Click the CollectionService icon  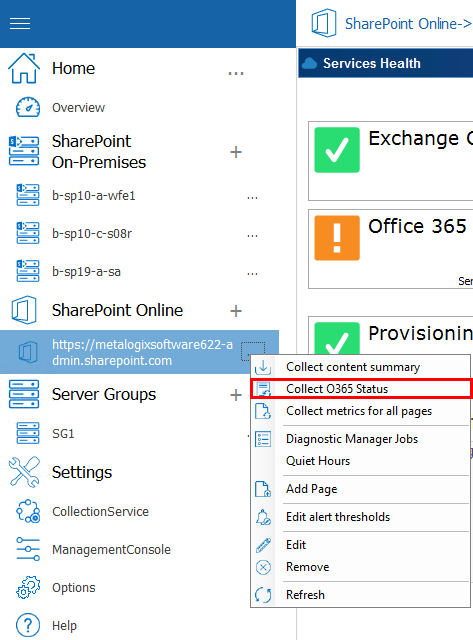click(28, 511)
